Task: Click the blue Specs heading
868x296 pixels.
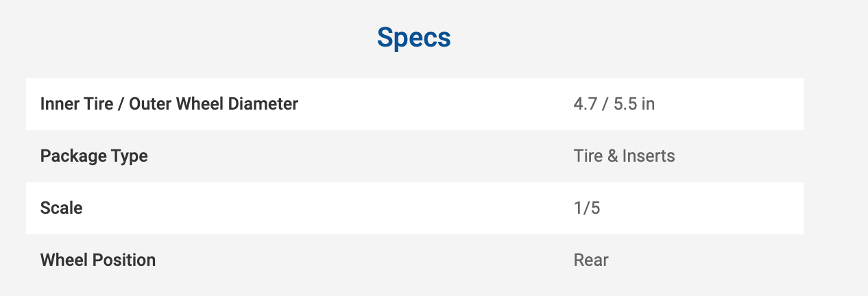Action: (413, 38)
